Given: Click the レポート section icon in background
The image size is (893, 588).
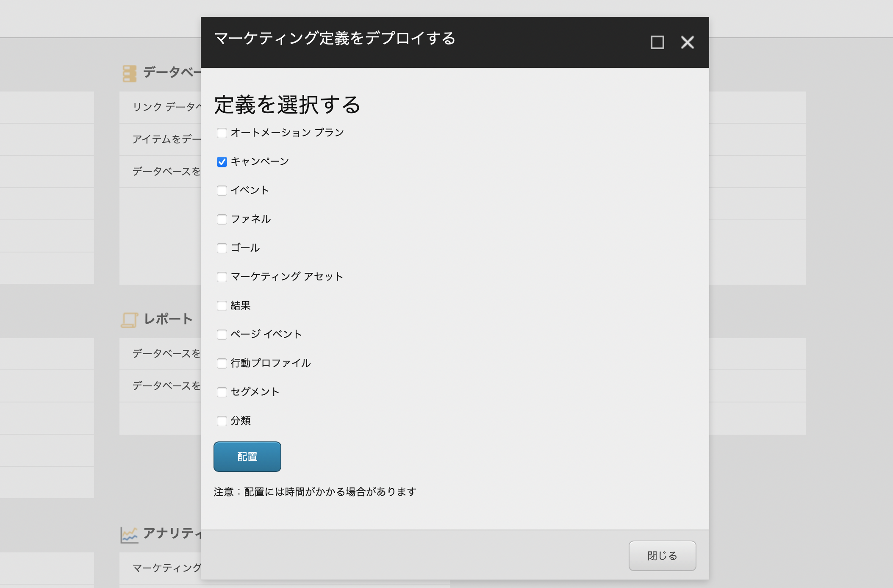Looking at the screenshot, I should pyautogui.click(x=129, y=320).
